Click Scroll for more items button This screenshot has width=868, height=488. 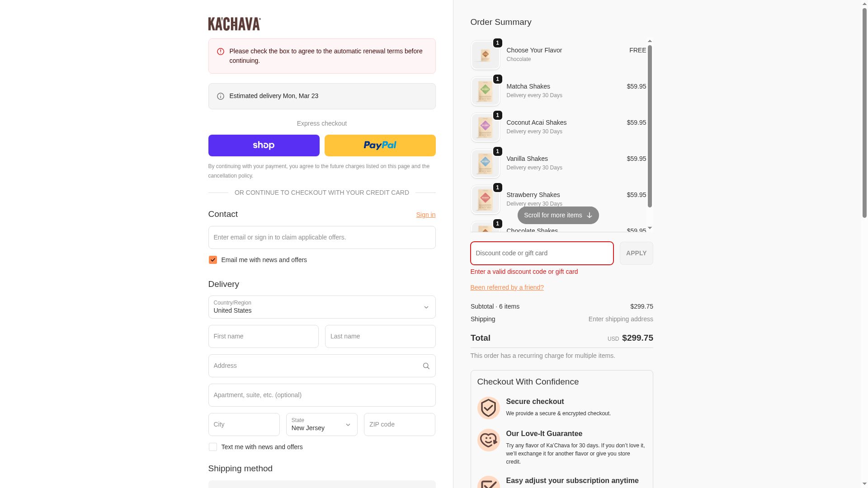tap(558, 216)
